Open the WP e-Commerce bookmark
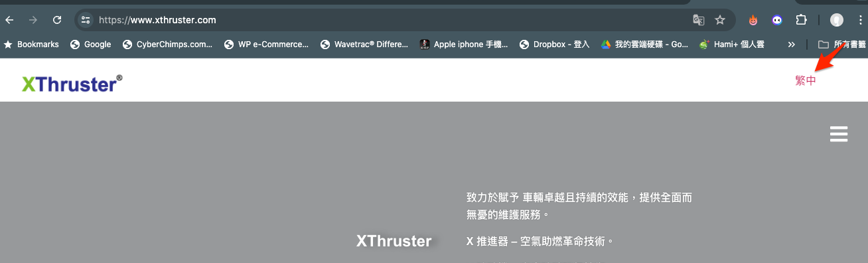Screen dimensions: 868x263 tap(266, 44)
